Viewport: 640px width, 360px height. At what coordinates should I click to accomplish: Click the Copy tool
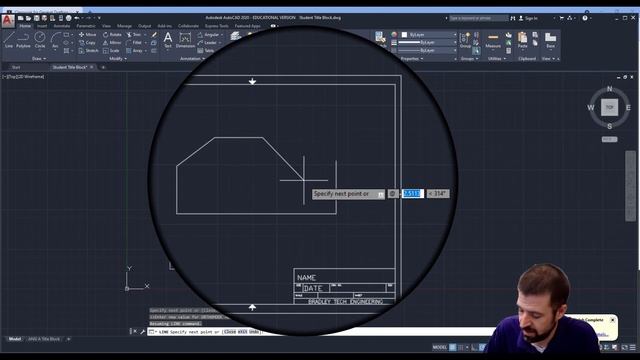[87, 42]
